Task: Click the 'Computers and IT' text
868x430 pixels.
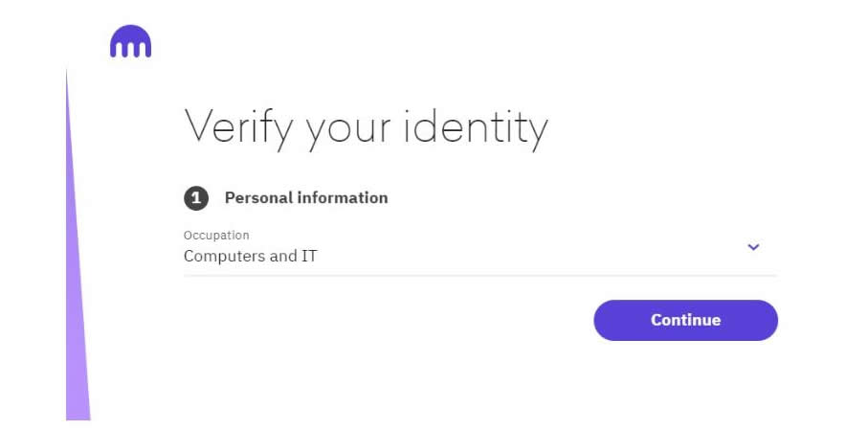Action: pos(251,257)
